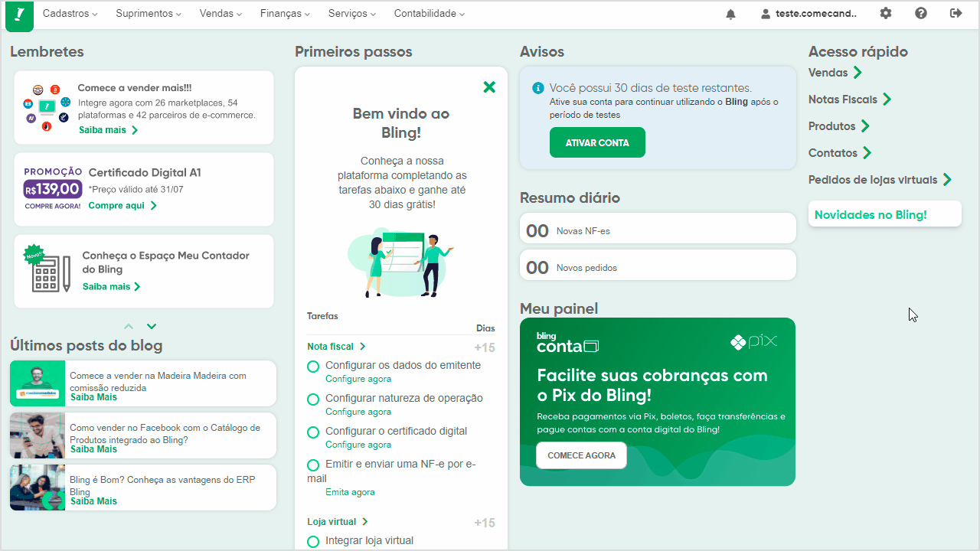This screenshot has width=980, height=551.
Task: Click Emita agora link
Action: click(350, 492)
